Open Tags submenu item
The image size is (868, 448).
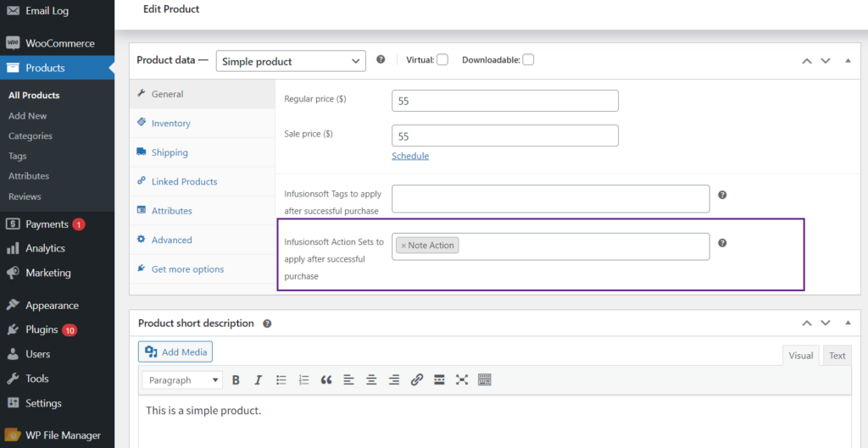tap(18, 156)
